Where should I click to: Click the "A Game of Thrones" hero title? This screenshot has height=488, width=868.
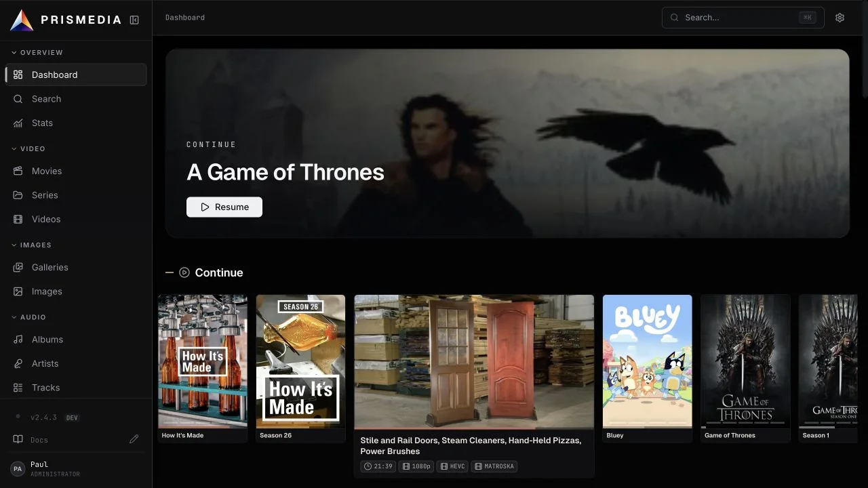285,172
